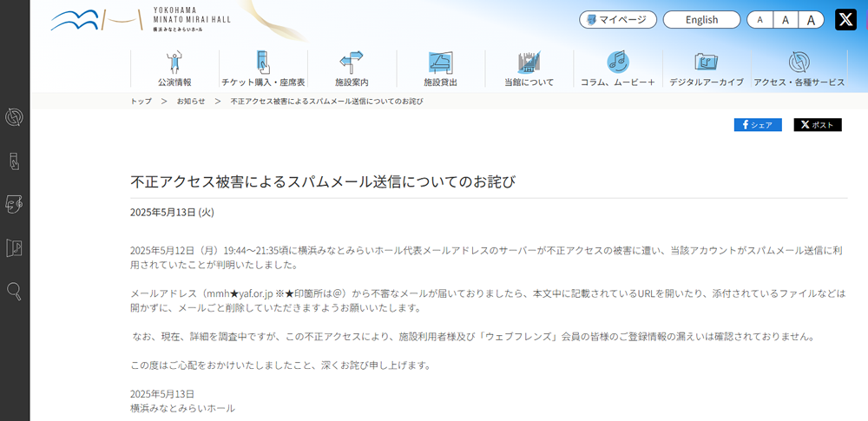Viewport: 868px width, 421px height.
Task: Click the organ icon for 当館について
Action: (529, 62)
